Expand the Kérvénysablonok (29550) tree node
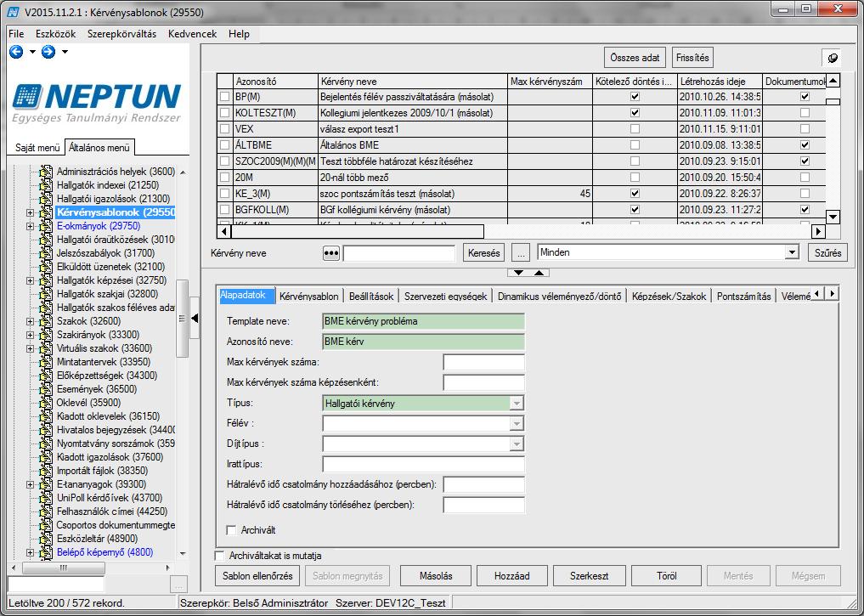This screenshot has height=616, width=864. (x=31, y=212)
